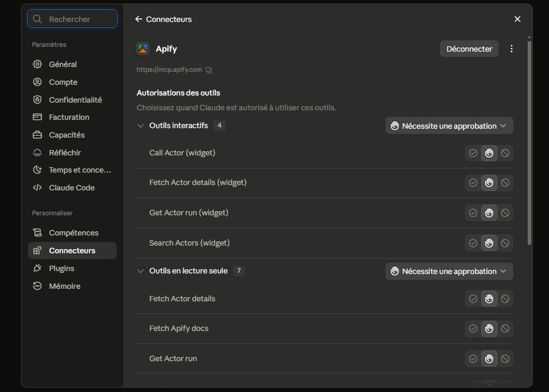This screenshot has height=392, width=549.
Task: Click the Apify logo icon
Action: tap(143, 49)
